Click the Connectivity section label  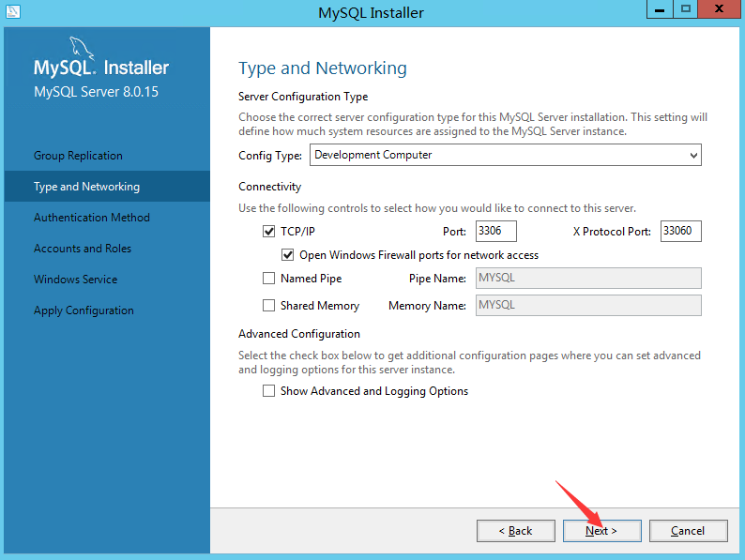[x=270, y=187]
